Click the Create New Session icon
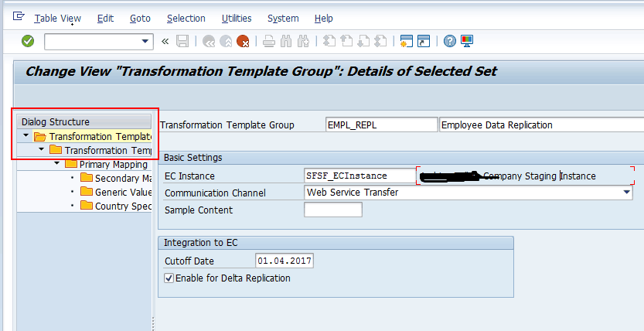The image size is (644, 331). click(406, 41)
